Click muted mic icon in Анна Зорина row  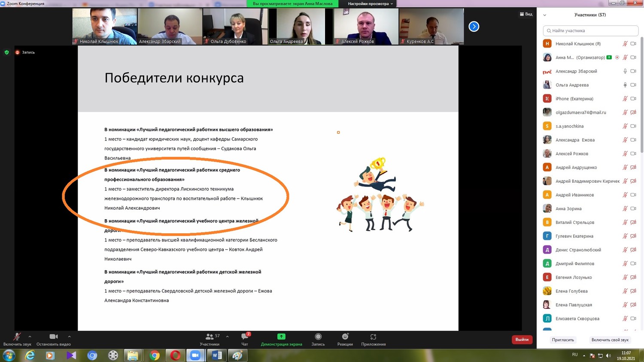tap(625, 208)
